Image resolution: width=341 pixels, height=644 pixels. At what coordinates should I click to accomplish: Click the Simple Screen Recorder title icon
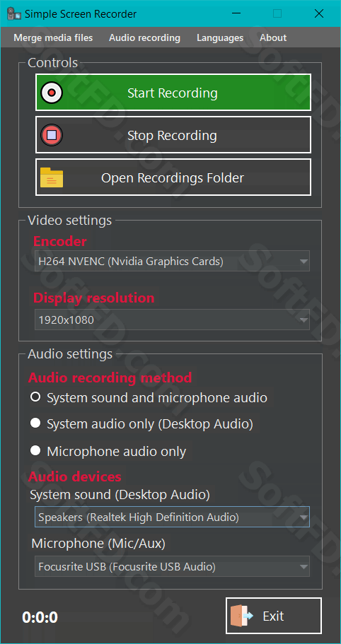[14, 13]
